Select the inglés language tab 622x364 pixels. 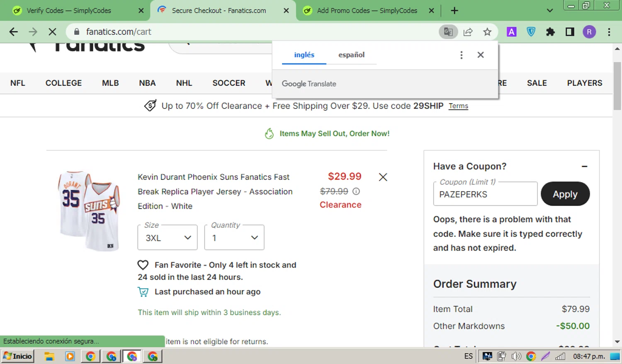coord(304,55)
